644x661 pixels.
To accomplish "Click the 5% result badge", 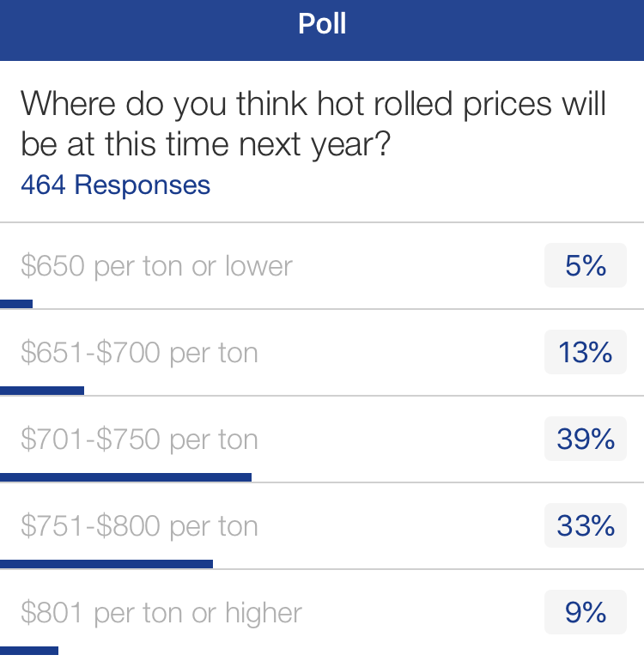I will tap(586, 266).
